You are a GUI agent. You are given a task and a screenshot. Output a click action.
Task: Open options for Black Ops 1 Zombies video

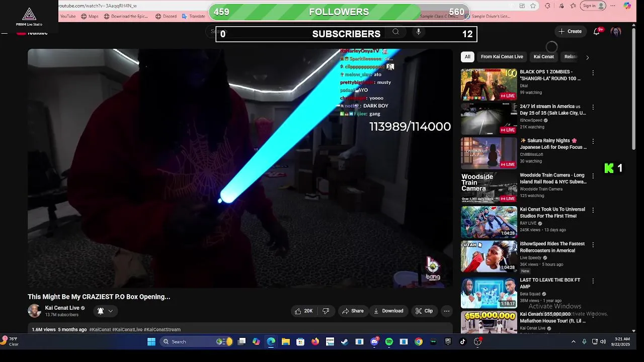(x=593, y=73)
